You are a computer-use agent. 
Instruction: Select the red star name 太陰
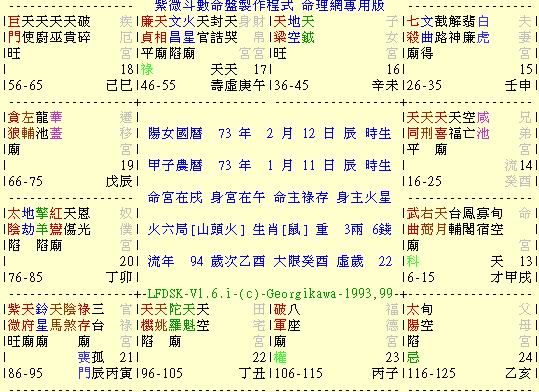[14, 221]
